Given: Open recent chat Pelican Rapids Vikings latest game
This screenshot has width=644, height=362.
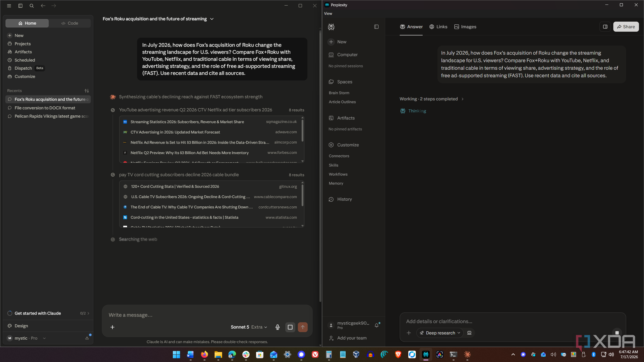Looking at the screenshot, I should click(x=48, y=116).
